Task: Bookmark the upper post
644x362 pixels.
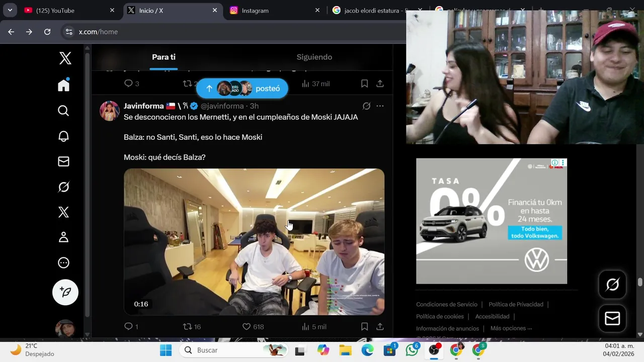Action: pyautogui.click(x=364, y=83)
